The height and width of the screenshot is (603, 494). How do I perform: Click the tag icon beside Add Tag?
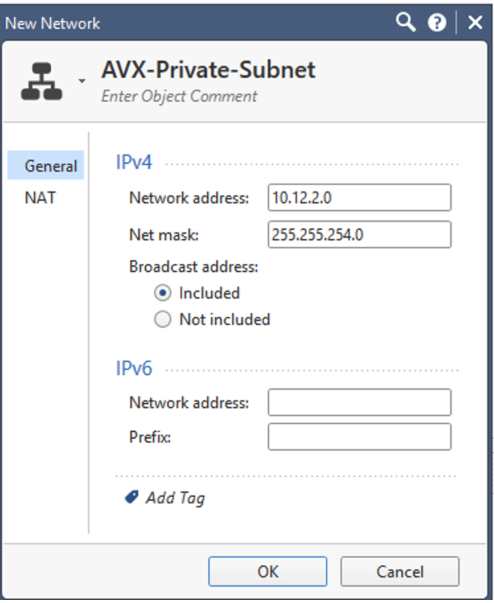[131, 497]
